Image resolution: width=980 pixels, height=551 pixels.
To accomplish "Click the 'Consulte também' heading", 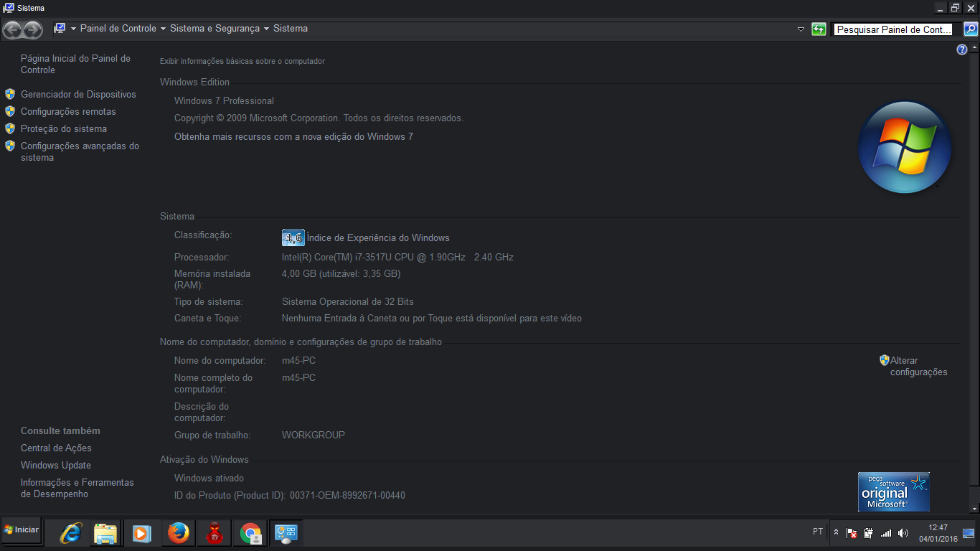I will click(60, 430).
